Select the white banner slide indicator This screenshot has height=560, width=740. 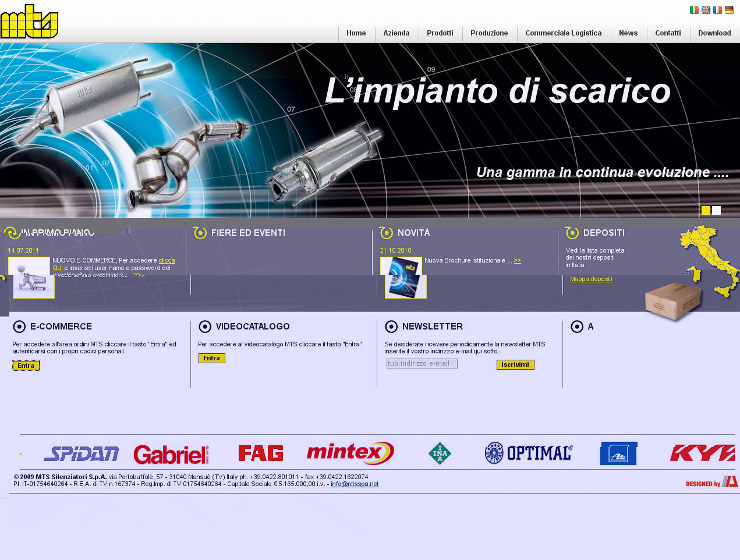click(x=716, y=210)
